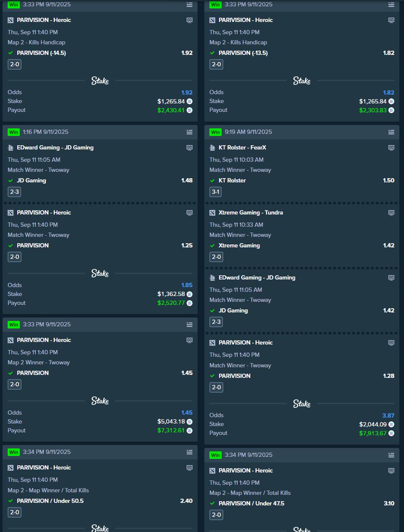Click the currency icon next to payout $2,430.41
Image resolution: width=404 pixels, height=532 pixels.
click(x=189, y=110)
